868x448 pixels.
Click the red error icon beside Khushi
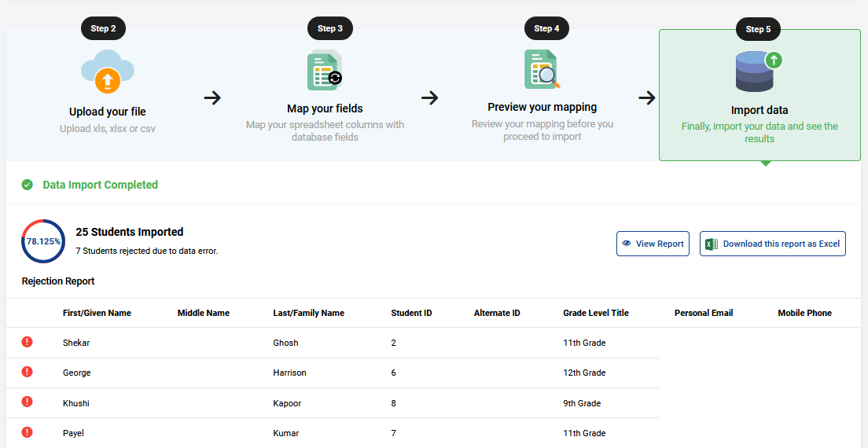tap(27, 402)
